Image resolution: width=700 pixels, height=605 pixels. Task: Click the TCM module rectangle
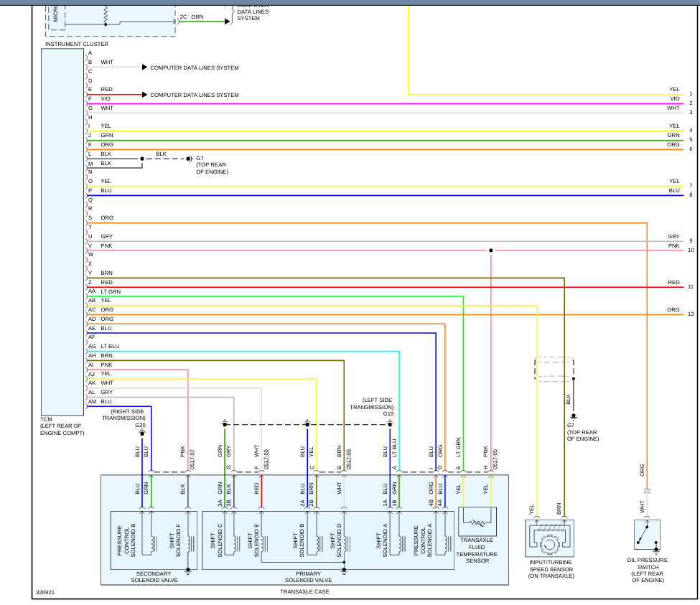pyautogui.click(x=63, y=230)
